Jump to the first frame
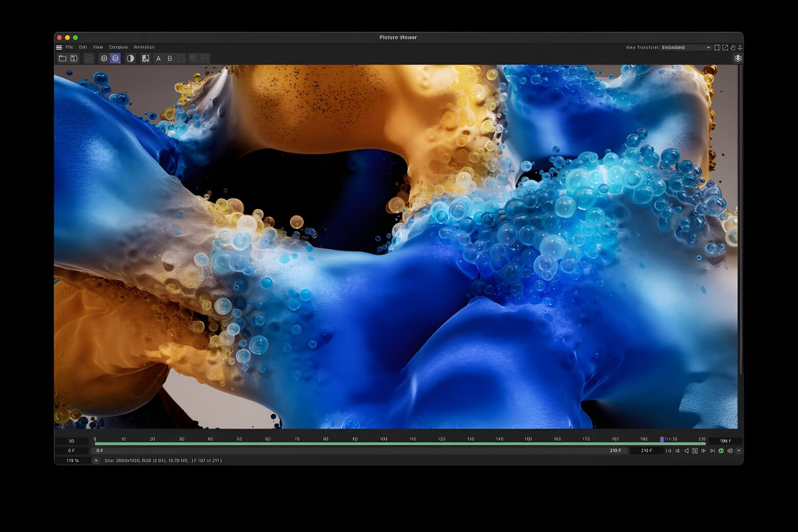This screenshot has height=532, width=798. 668,451
